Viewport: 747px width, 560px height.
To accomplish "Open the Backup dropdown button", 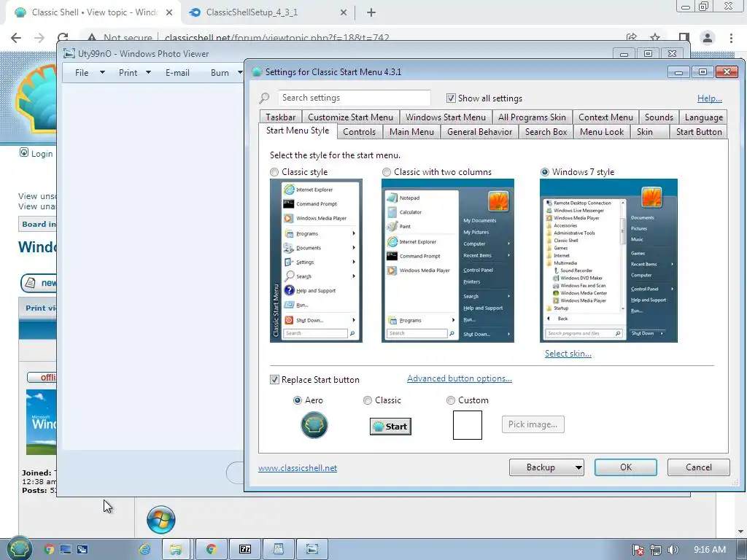I will click(x=546, y=467).
